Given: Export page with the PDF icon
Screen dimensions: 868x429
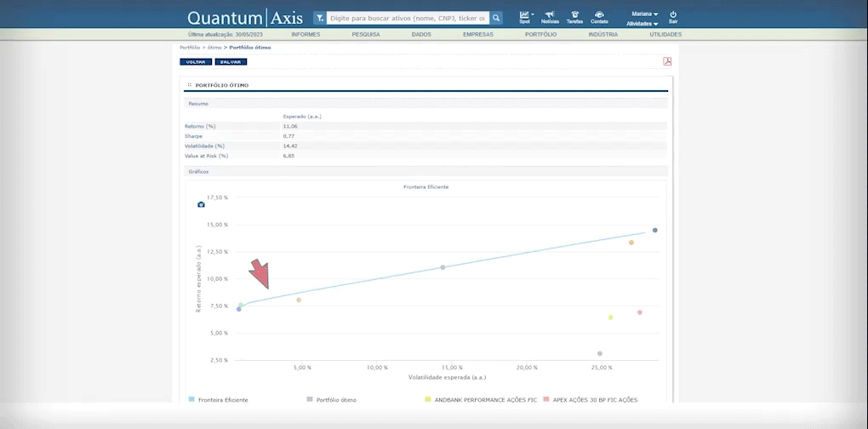Looking at the screenshot, I should (x=667, y=61).
